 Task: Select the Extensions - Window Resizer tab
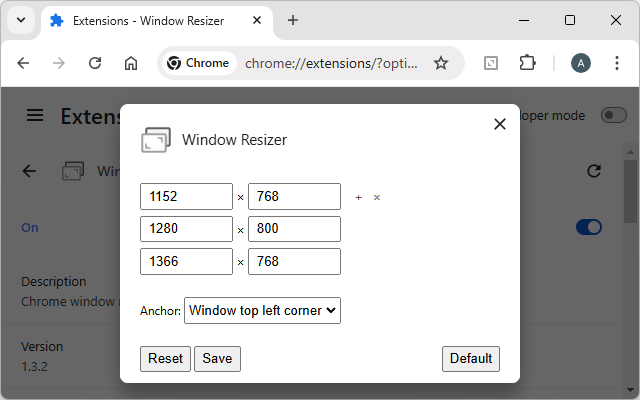point(157,21)
